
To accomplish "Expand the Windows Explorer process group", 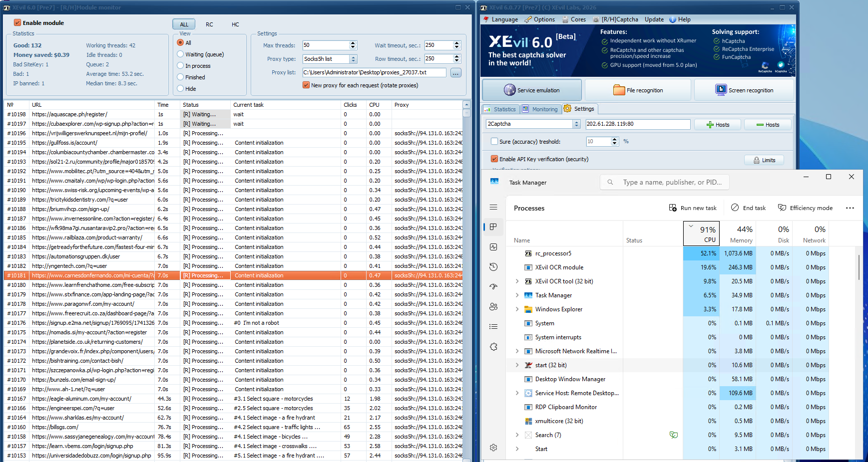I will [517, 309].
